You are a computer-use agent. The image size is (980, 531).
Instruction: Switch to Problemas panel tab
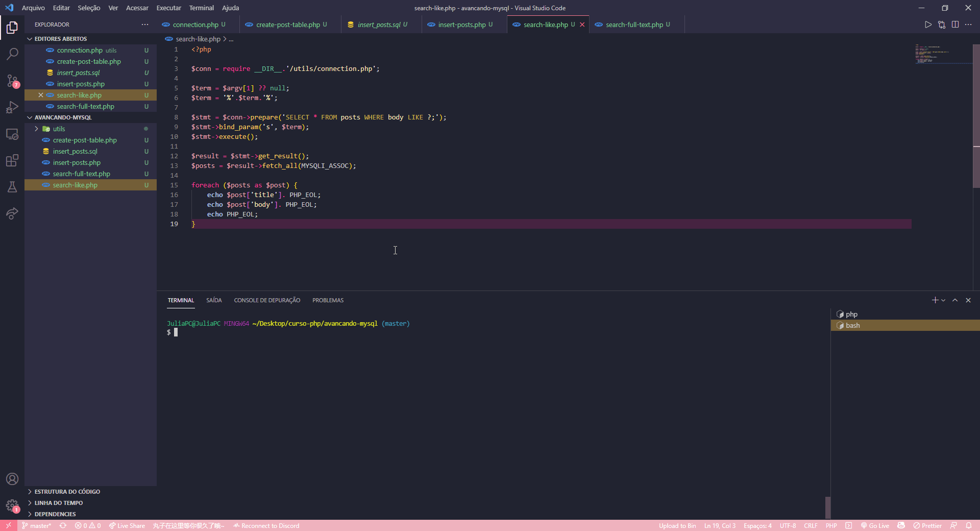coord(328,300)
